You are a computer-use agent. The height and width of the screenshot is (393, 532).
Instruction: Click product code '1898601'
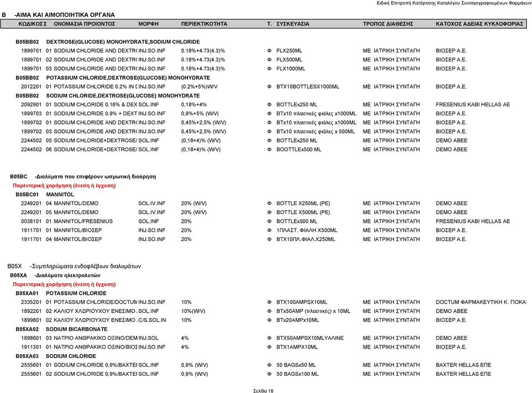31,338
